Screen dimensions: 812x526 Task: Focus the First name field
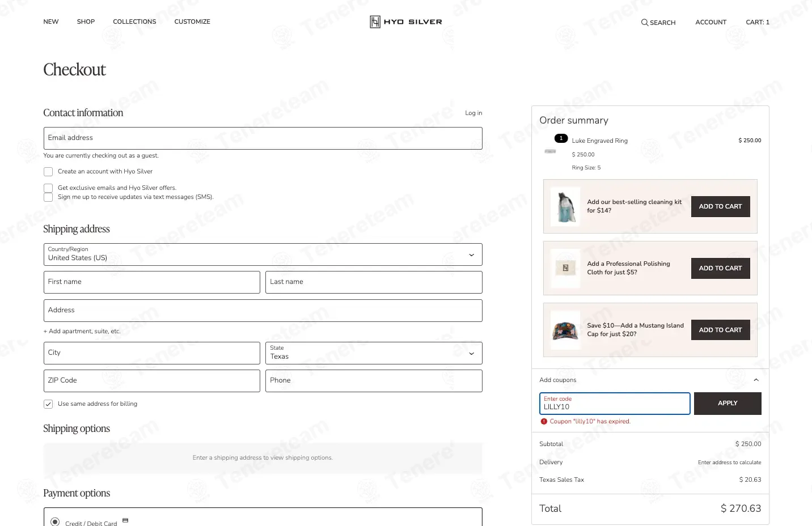point(152,282)
